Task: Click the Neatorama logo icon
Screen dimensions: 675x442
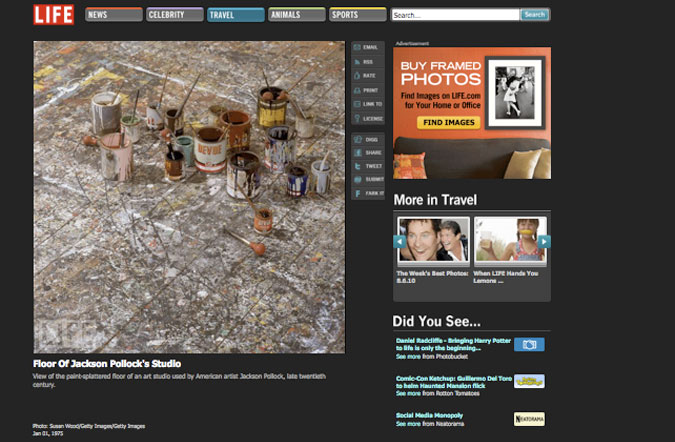Action: (529, 419)
